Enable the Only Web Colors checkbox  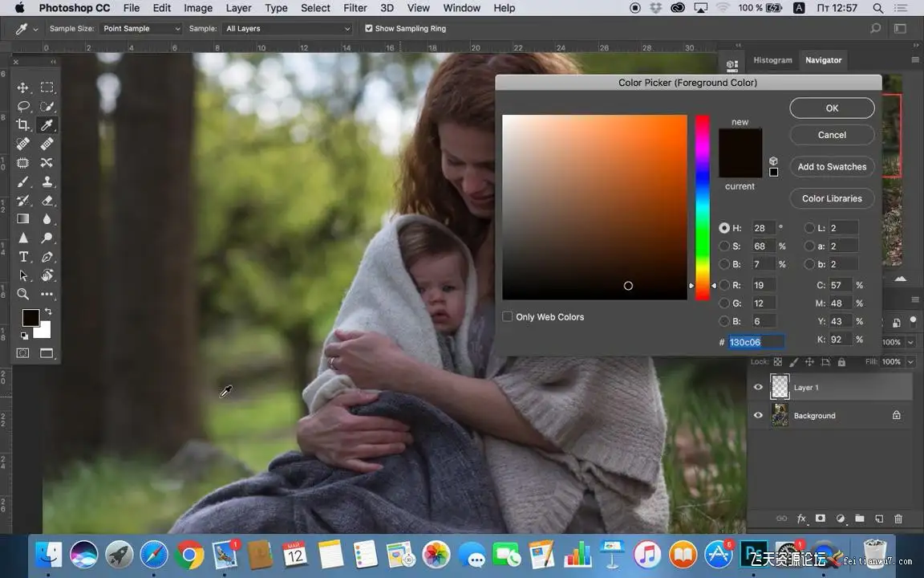[x=507, y=317]
